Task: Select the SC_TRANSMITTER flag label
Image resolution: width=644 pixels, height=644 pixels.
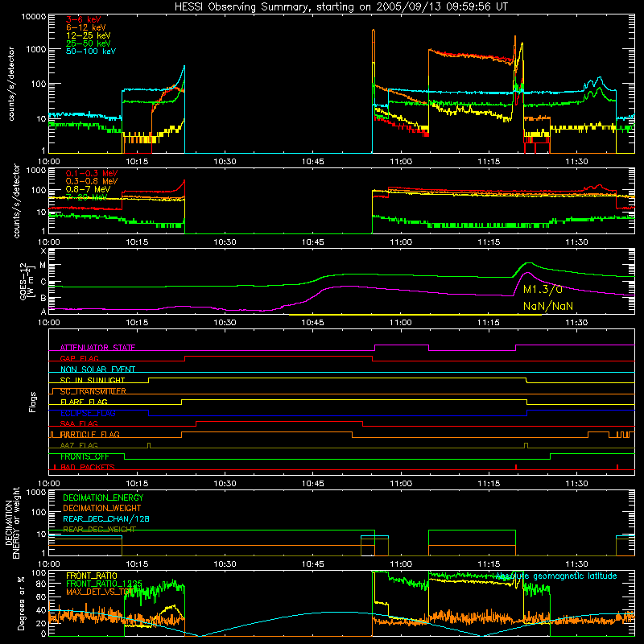Action: click(93, 391)
